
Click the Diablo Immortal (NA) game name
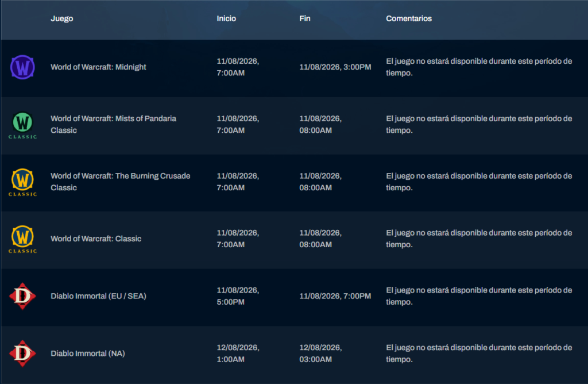tap(88, 354)
